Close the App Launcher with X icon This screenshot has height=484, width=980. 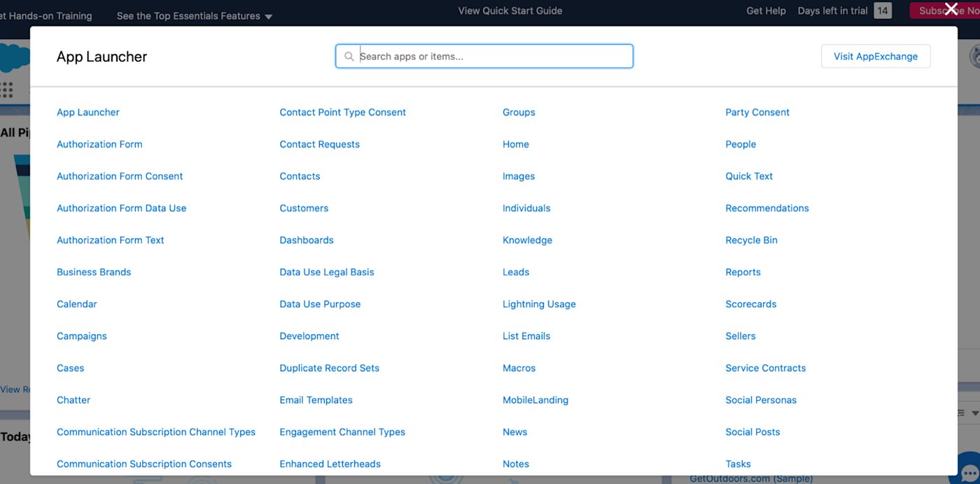pyautogui.click(x=951, y=9)
